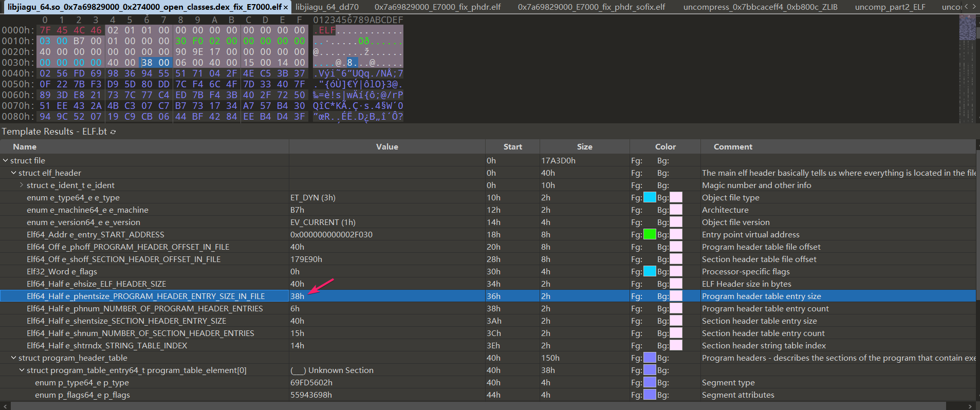Collapse the struct elf_header node

(x=14, y=173)
